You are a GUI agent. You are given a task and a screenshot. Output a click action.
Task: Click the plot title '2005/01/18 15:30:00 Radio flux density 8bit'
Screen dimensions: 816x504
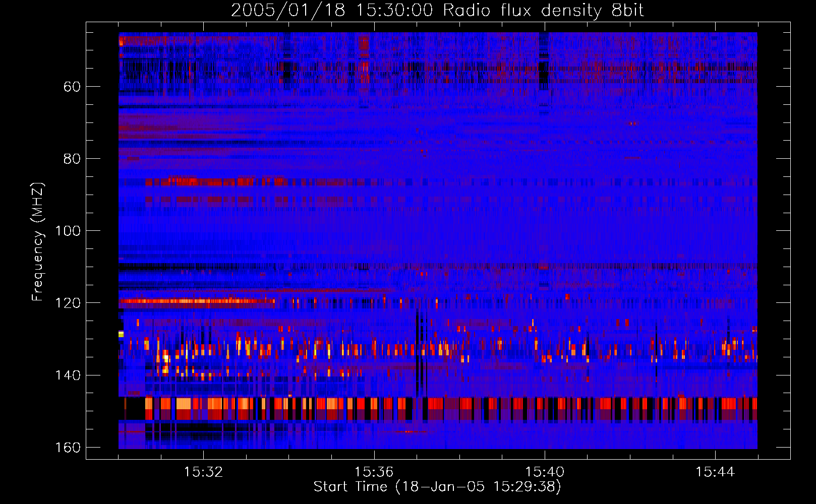click(x=437, y=10)
